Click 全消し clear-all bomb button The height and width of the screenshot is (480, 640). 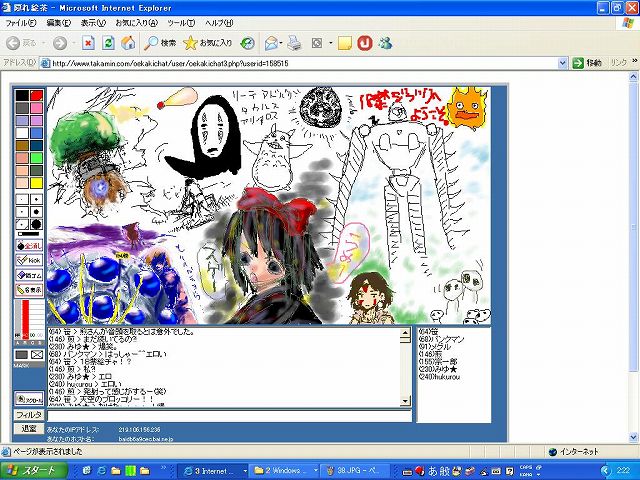pyautogui.click(x=29, y=246)
